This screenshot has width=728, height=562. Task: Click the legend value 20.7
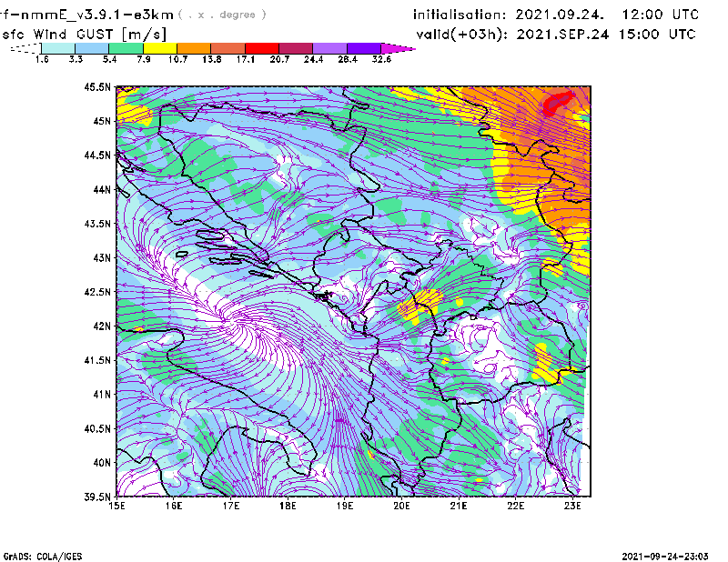click(x=279, y=59)
